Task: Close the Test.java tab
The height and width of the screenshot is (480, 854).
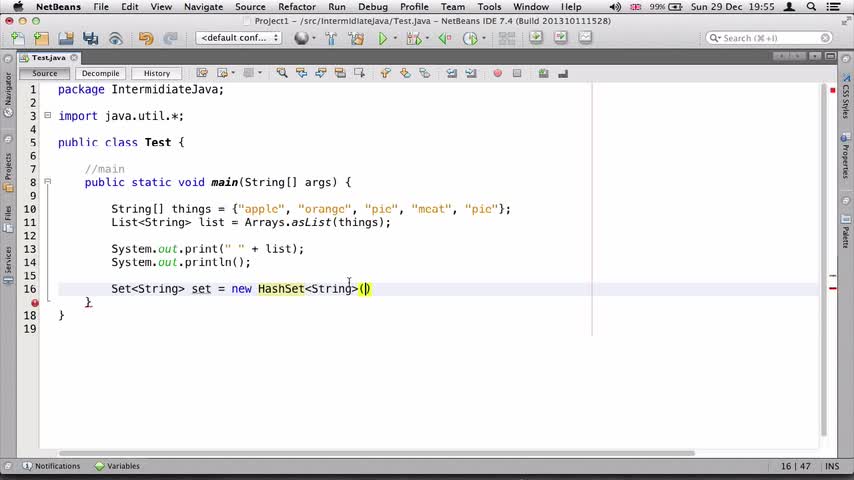Action: tap(74, 57)
